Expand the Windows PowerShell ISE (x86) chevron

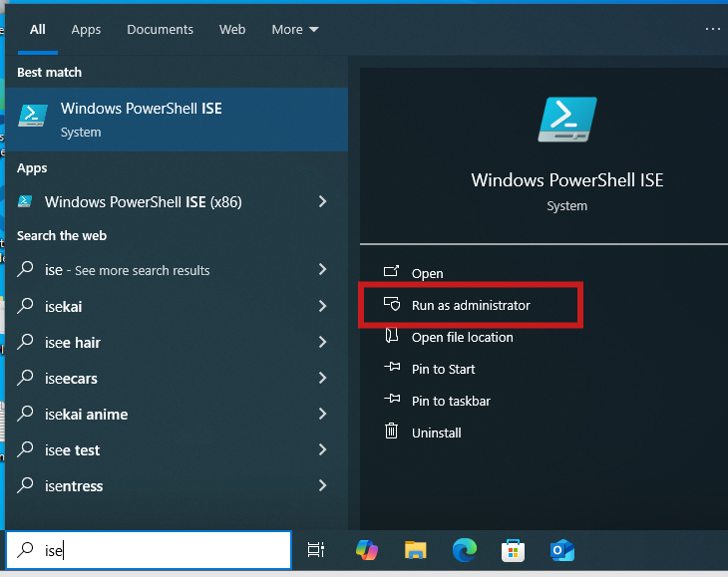pyautogui.click(x=323, y=201)
